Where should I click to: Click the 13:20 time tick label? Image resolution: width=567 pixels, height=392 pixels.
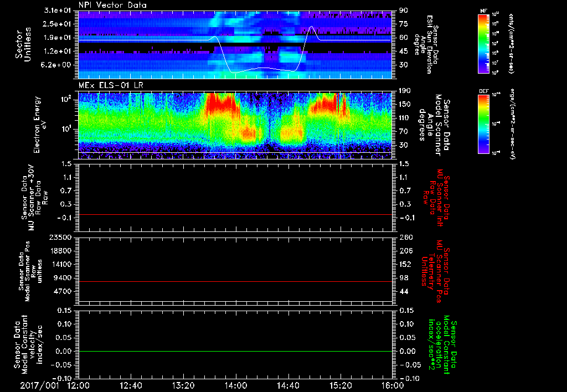pyautogui.click(x=183, y=385)
